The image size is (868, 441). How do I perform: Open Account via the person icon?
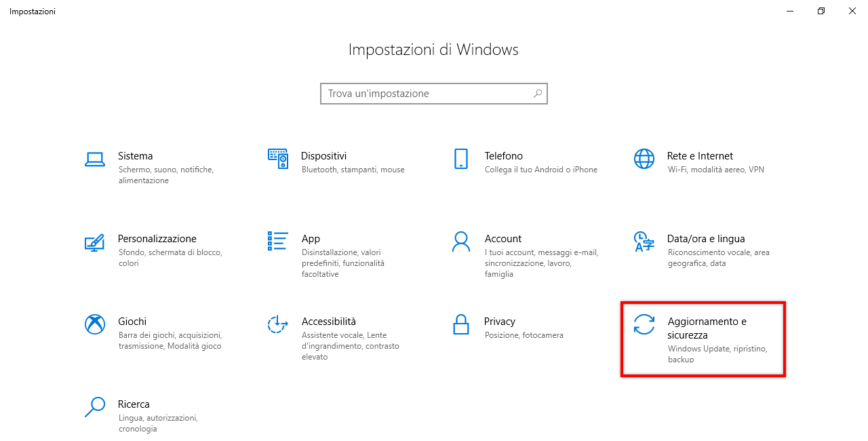pos(461,242)
